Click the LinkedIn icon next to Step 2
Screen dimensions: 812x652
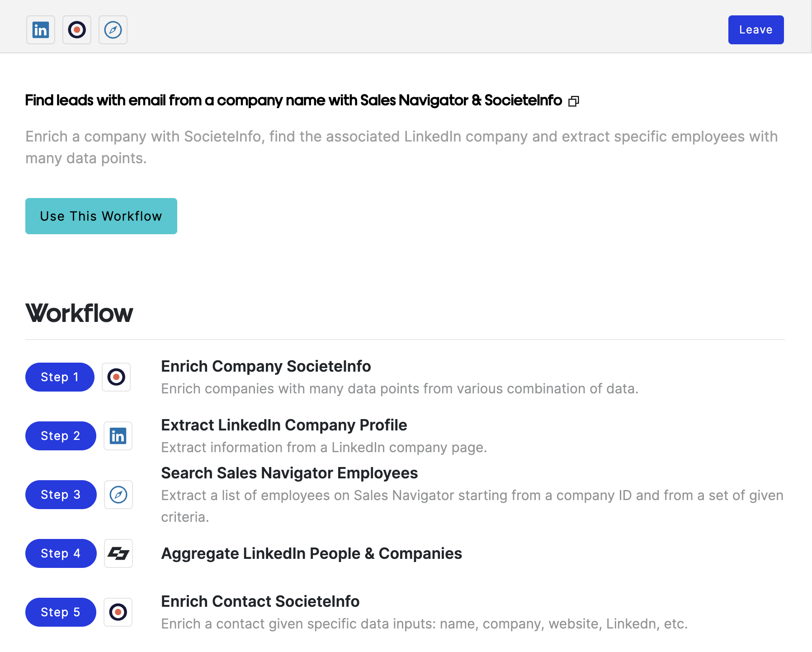[x=118, y=436]
